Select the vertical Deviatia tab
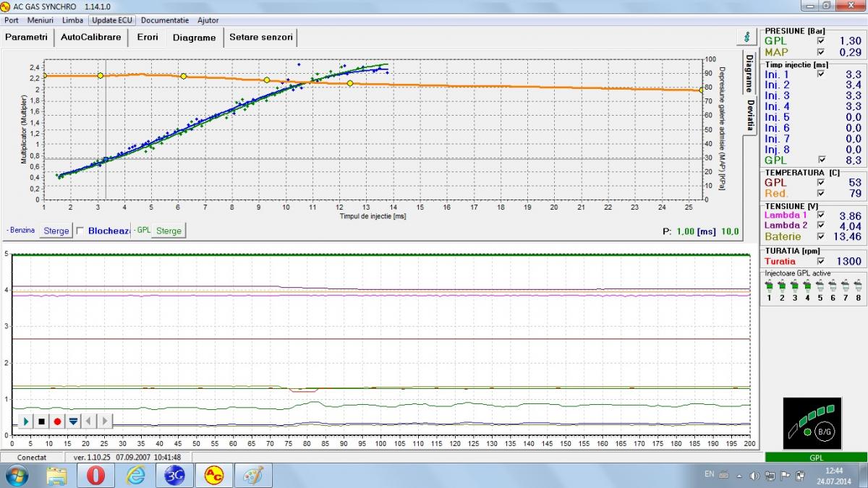Image resolution: width=868 pixels, height=488 pixels. [750, 115]
